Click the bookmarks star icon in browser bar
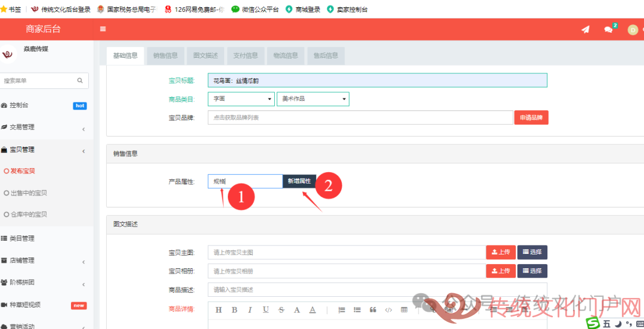 [4, 9]
